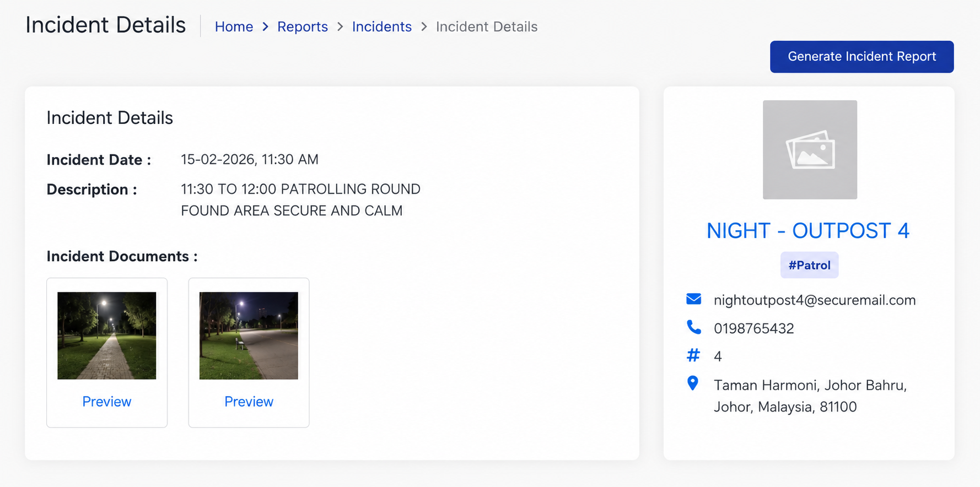Screen dimensions: 980x487
Task: Select phone number 0198765432
Action: 753,328
